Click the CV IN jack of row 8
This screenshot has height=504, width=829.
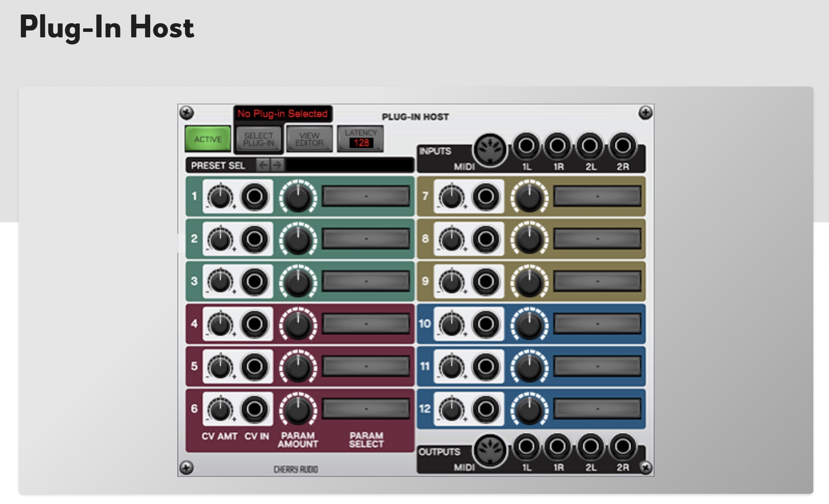(486, 239)
